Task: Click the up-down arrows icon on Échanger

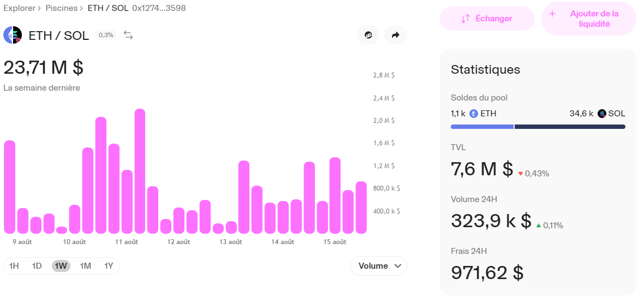Action: (x=465, y=19)
